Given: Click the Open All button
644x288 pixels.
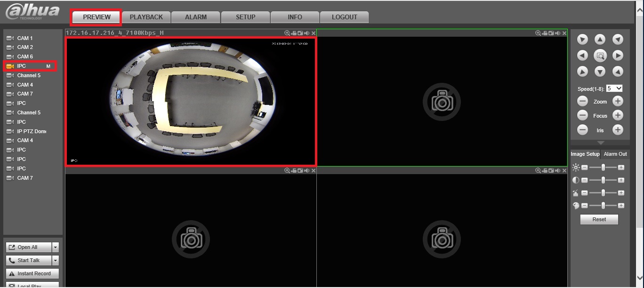Looking at the screenshot, I should (x=28, y=247).
